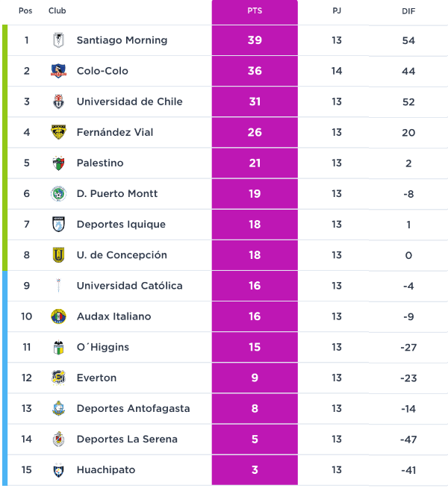Click the Fernández Vial club crest
The height and width of the screenshot is (491, 448).
pyautogui.click(x=58, y=132)
